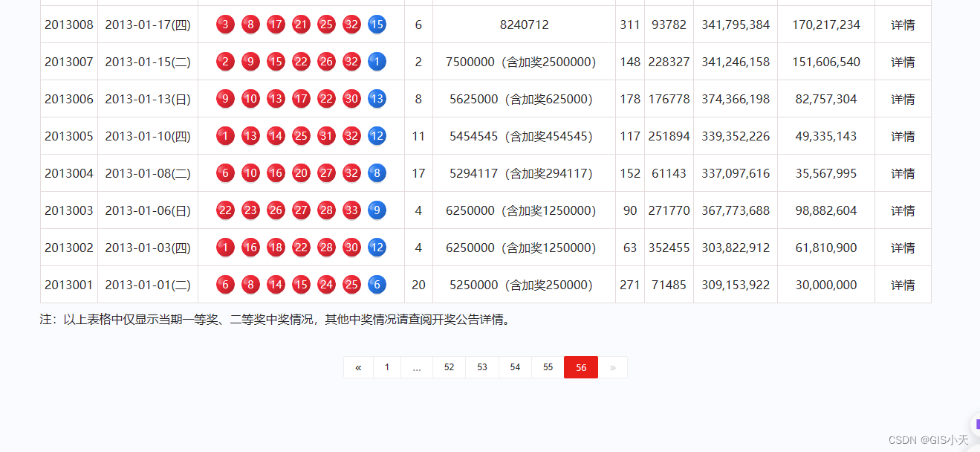Open 详情 for draw 2013007
The height and width of the screenshot is (452, 980).
point(903,62)
